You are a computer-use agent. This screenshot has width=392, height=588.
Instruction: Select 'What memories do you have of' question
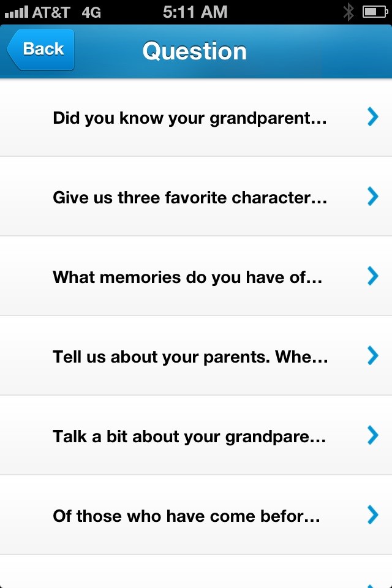[187, 277]
